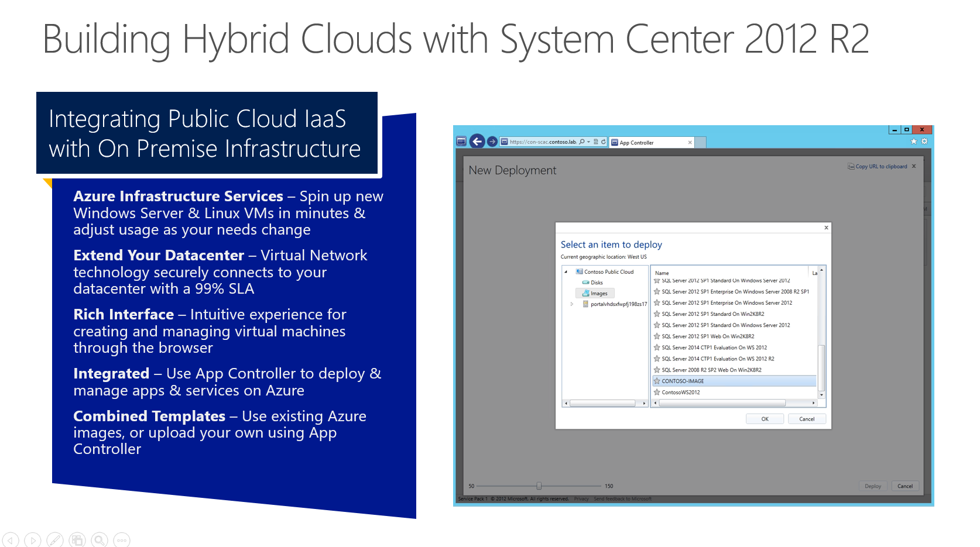980x547 pixels.
Task: Advance to next slide in slideshow controls
Action: coord(33,540)
